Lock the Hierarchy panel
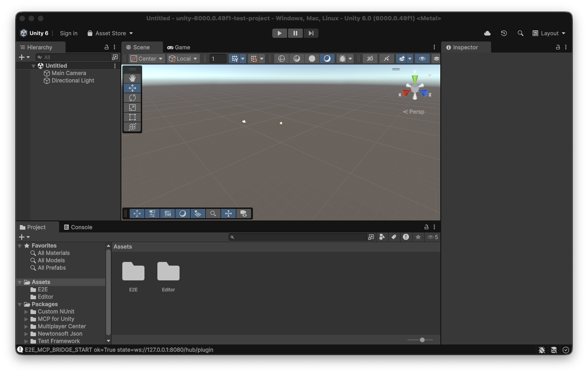Viewport: 588px width, 374px height. pos(107,47)
